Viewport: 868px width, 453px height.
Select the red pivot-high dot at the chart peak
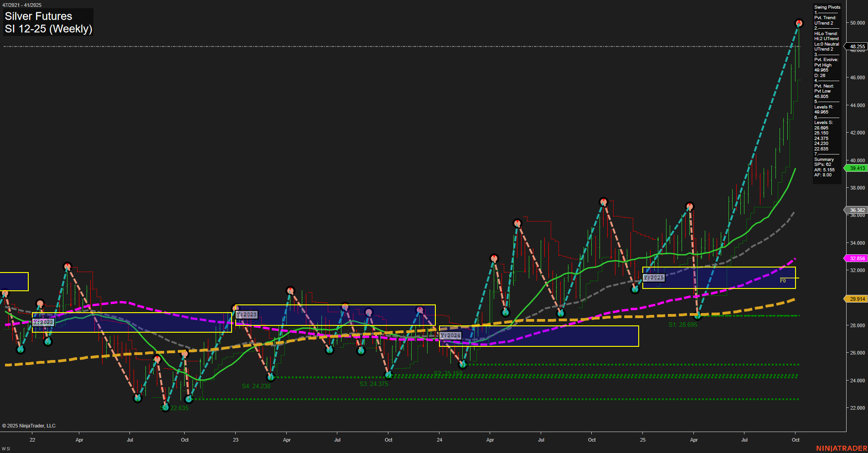[799, 22]
